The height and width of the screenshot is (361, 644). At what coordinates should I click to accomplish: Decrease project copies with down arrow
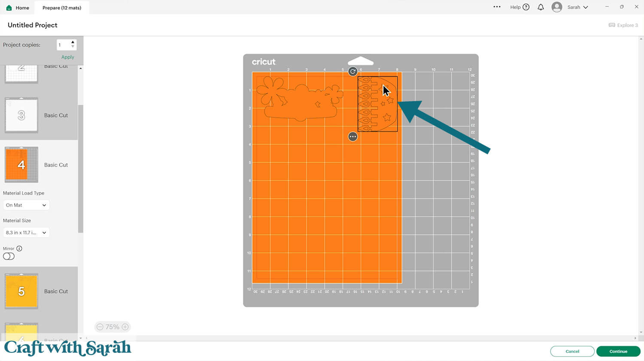(x=73, y=47)
